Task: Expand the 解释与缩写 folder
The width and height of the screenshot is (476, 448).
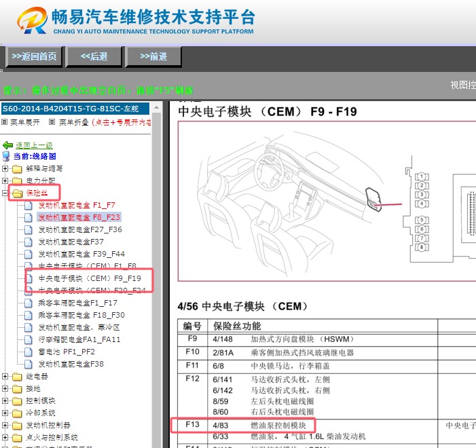Action: (5, 168)
